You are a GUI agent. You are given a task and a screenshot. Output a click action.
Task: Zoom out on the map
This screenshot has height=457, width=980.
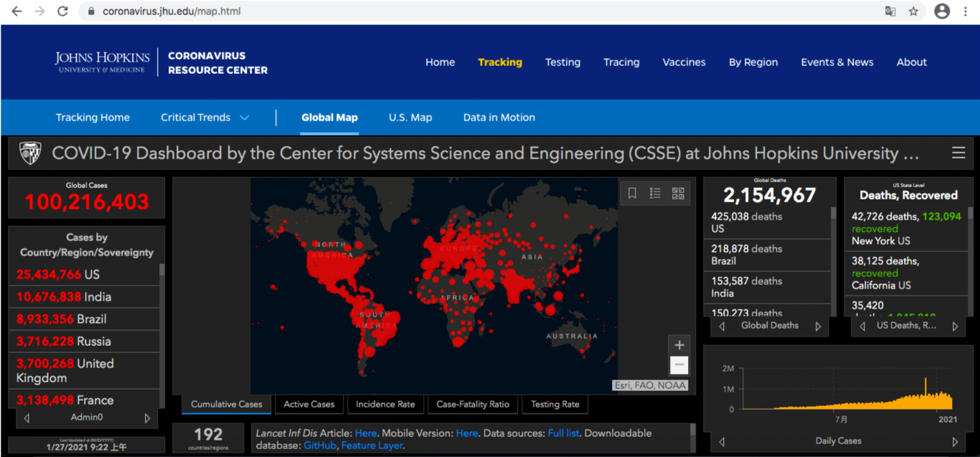679,366
